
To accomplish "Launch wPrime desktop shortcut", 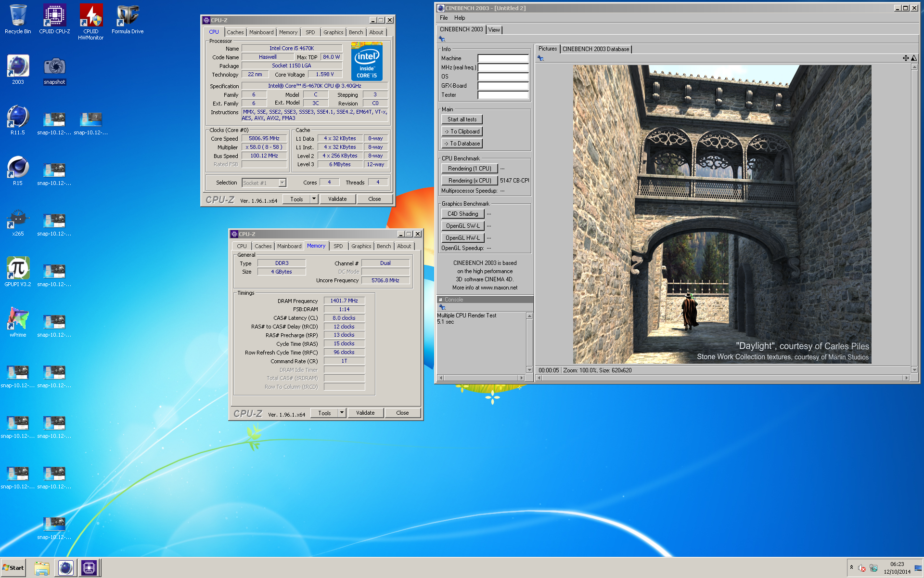I will pos(18,323).
